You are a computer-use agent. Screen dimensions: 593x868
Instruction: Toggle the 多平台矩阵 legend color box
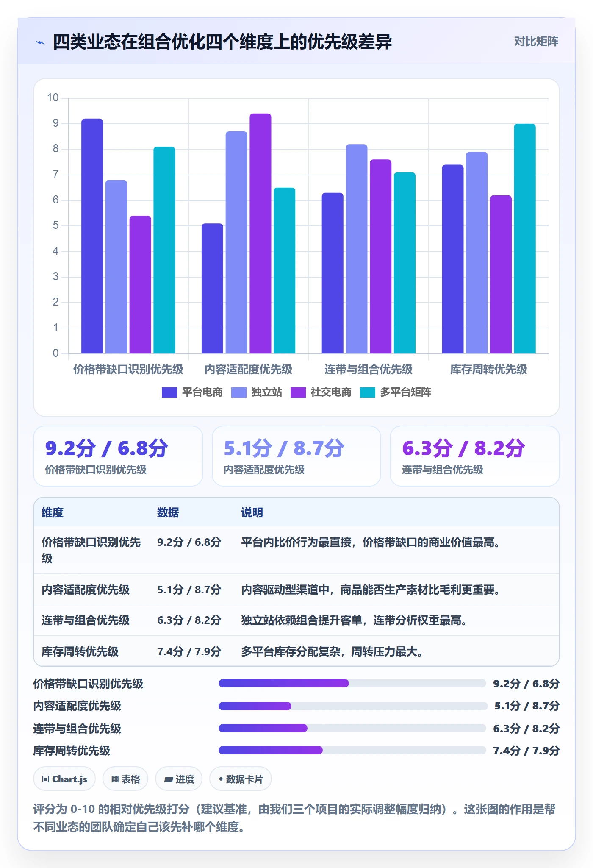(x=367, y=392)
